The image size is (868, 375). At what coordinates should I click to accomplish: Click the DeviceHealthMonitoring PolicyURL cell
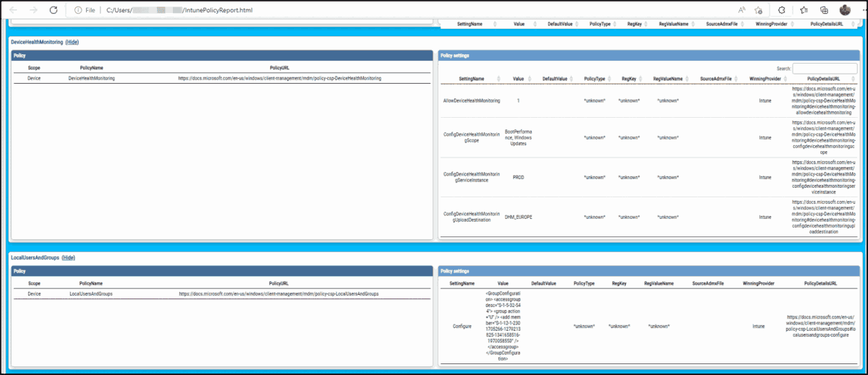pyautogui.click(x=279, y=77)
